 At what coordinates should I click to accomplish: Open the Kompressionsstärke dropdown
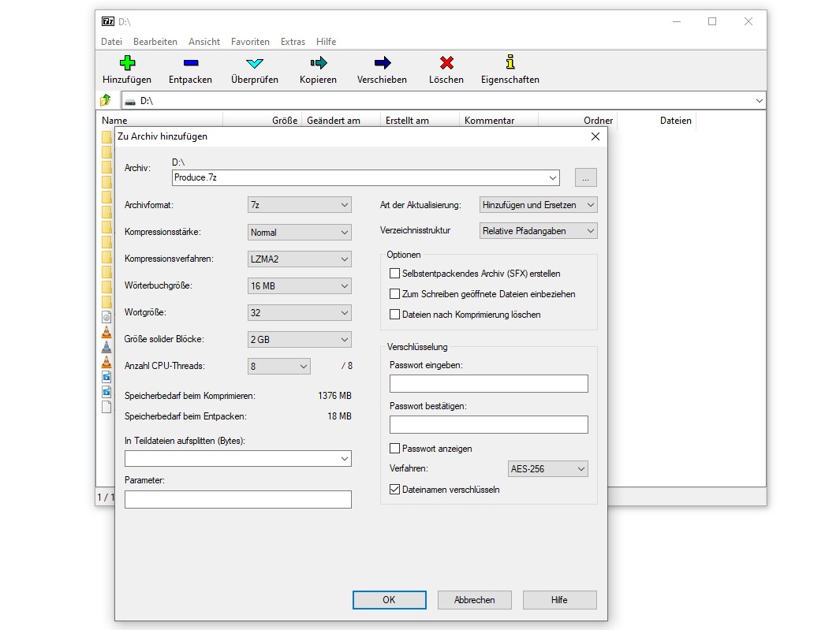point(300,232)
